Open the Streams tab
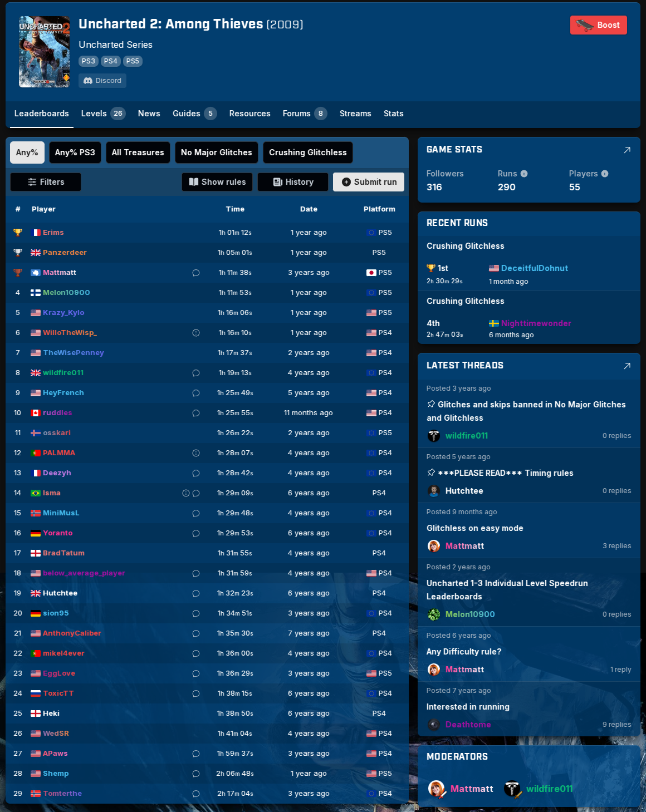The height and width of the screenshot is (812, 646). 355,114
